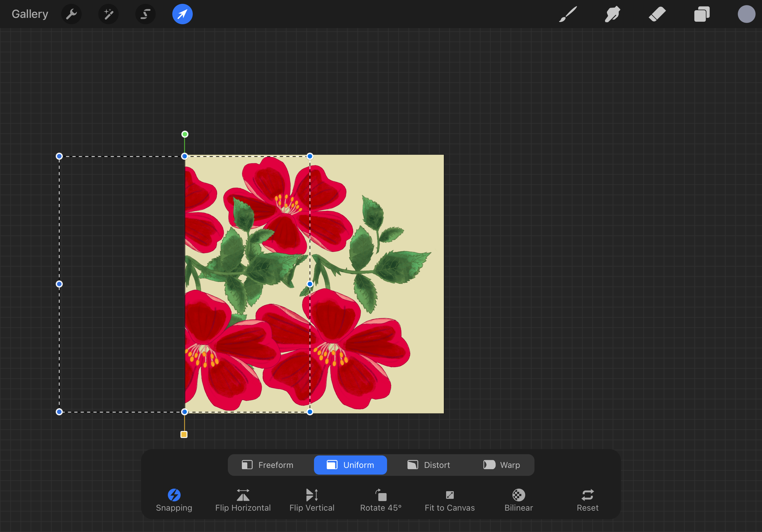Select the Paint brush tool
This screenshot has height=532, width=762.
(x=568, y=14)
